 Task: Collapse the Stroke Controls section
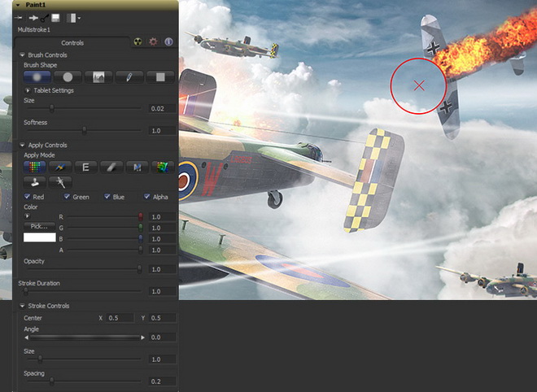click(22, 306)
